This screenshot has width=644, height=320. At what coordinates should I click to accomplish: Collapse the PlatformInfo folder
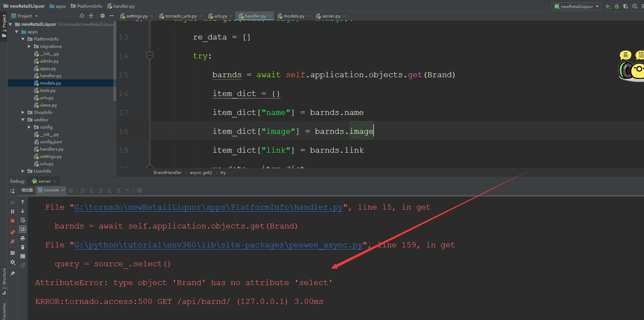[23, 39]
